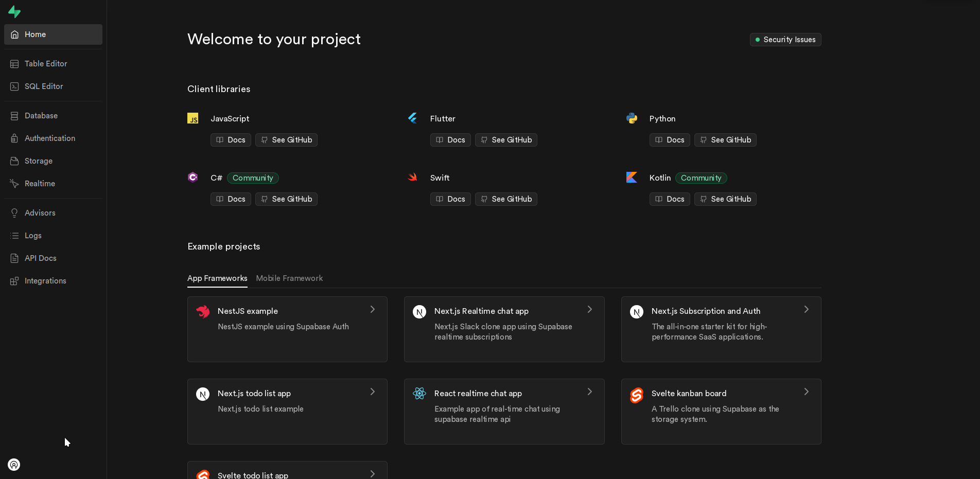This screenshot has width=980, height=479.
Task: Open the Table Editor from the sidebar
Action: [46, 63]
